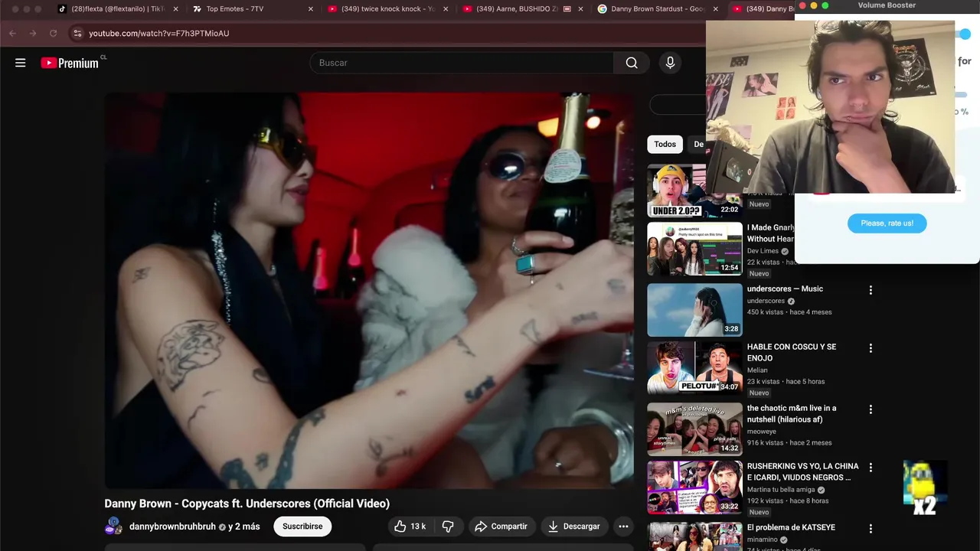Screen dimensions: 980x551
Task: Close the Aarne, BUSHIDO tab
Action: [580, 9]
